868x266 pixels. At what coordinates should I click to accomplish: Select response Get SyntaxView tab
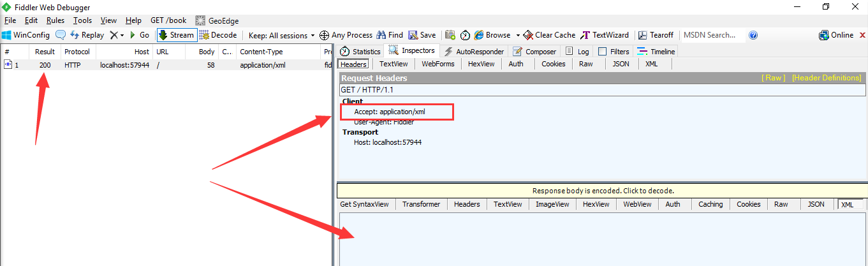pyautogui.click(x=364, y=204)
